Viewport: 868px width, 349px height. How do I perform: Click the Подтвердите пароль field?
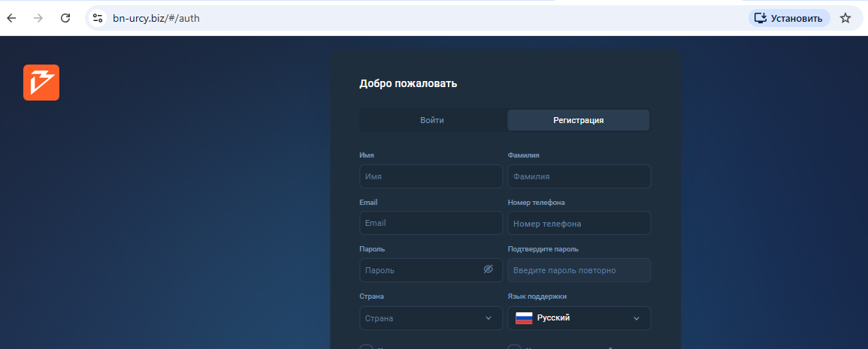[x=579, y=270]
